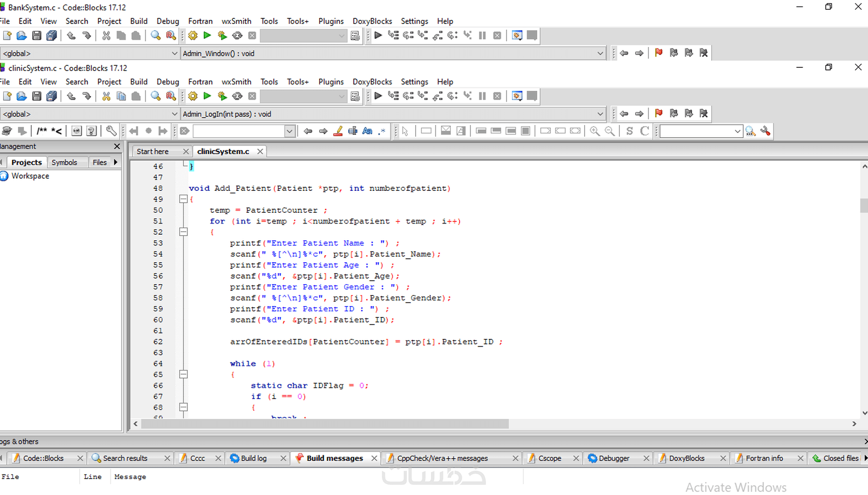The height and width of the screenshot is (495, 868).
Task: Click Build gear icon in BankSystem.c window
Action: (192, 35)
